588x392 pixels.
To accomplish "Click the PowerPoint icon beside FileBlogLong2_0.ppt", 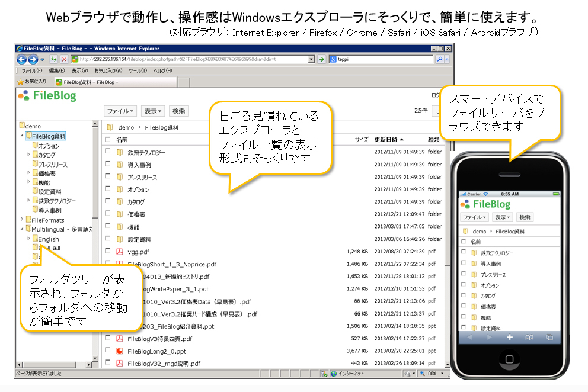I will (x=119, y=351).
